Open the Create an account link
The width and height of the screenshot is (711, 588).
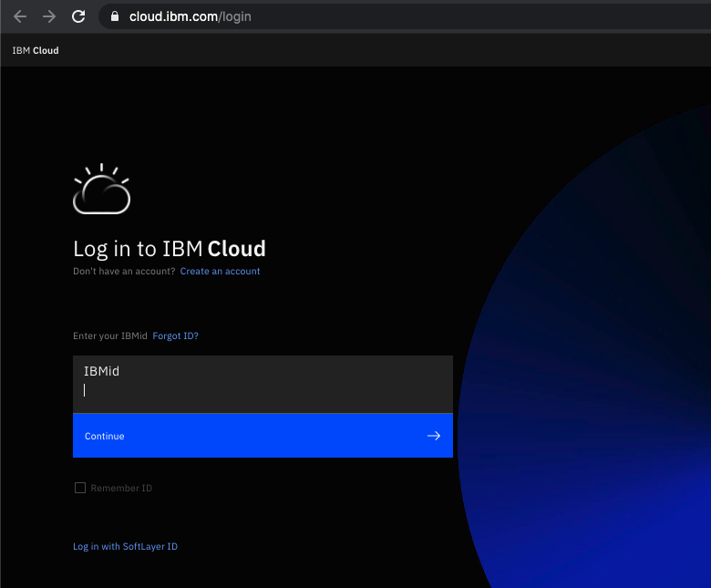(220, 271)
